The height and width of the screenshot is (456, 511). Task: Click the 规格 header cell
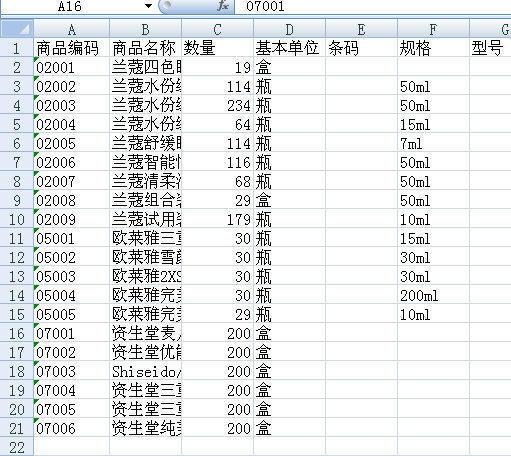coord(433,48)
